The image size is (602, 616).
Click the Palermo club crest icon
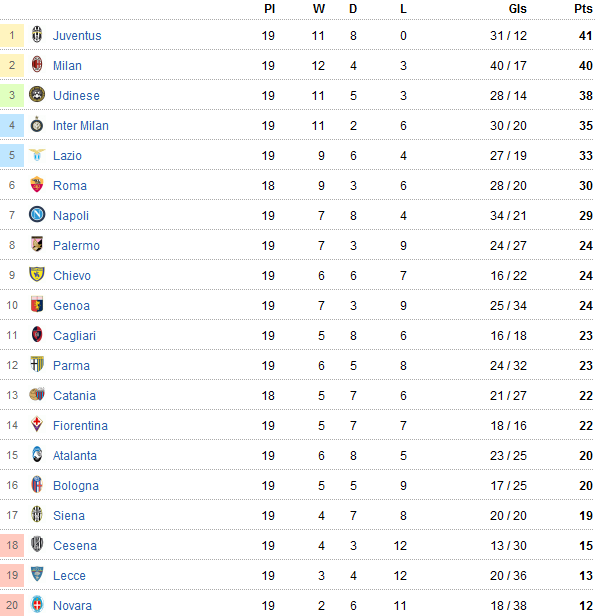[37, 246]
